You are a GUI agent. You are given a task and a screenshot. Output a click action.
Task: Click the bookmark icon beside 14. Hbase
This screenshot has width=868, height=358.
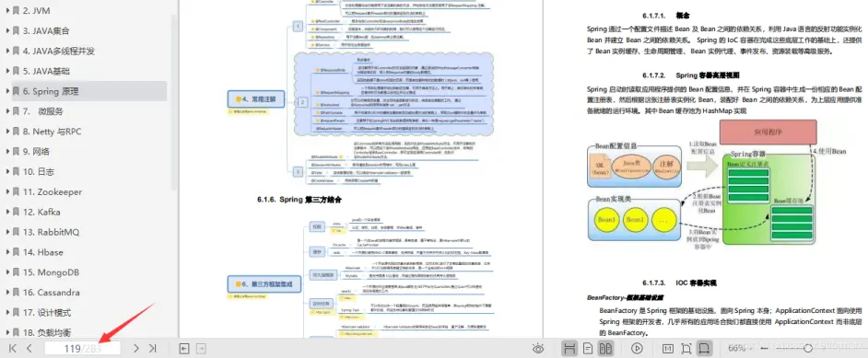(x=16, y=252)
